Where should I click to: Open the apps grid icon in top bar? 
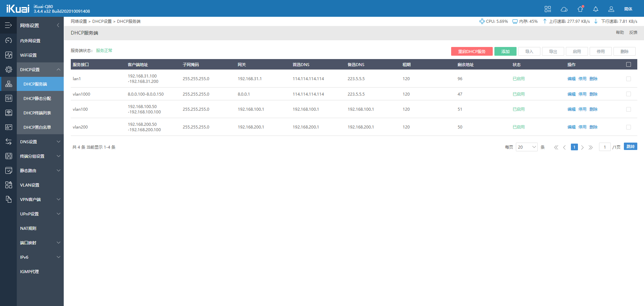coord(548,9)
